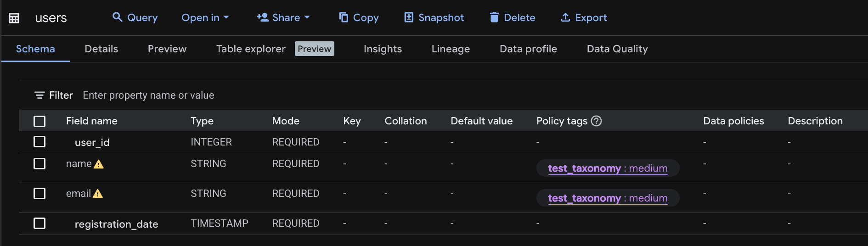The width and height of the screenshot is (868, 246).
Task: Click the warning icon next to name field
Action: tap(99, 164)
